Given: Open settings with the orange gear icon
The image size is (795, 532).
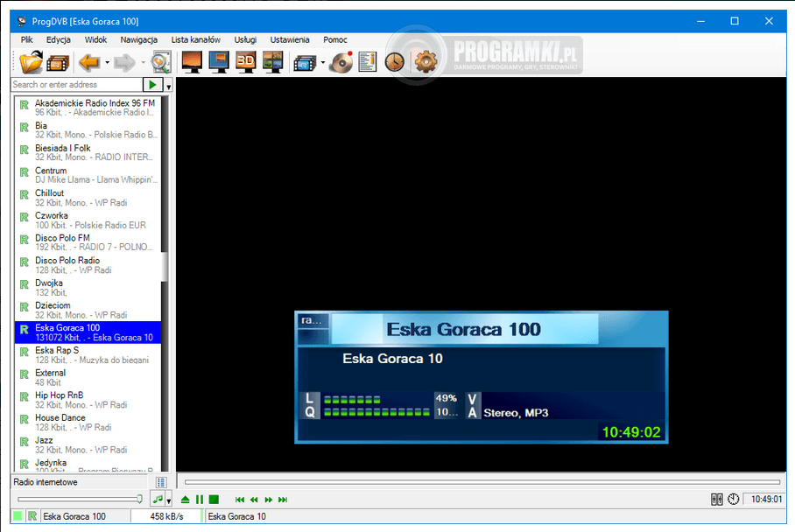Looking at the screenshot, I should pyautogui.click(x=426, y=62).
